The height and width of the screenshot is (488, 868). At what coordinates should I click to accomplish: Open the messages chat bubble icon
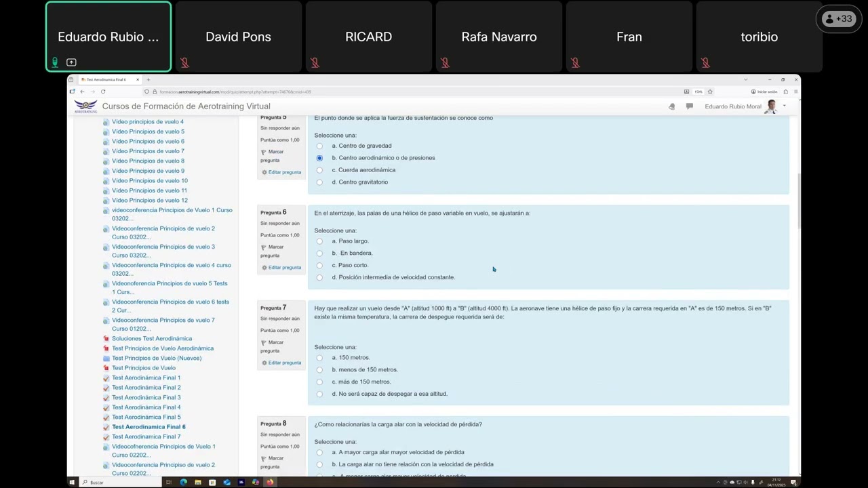click(689, 106)
